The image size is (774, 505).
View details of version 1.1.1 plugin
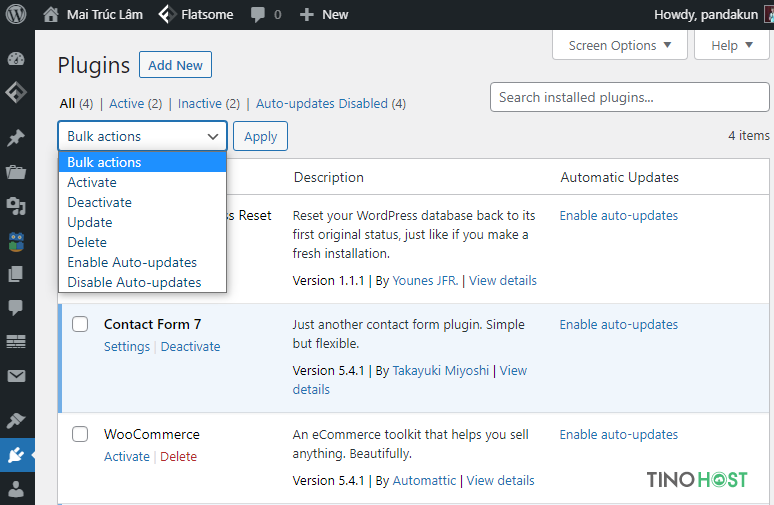pyautogui.click(x=503, y=281)
